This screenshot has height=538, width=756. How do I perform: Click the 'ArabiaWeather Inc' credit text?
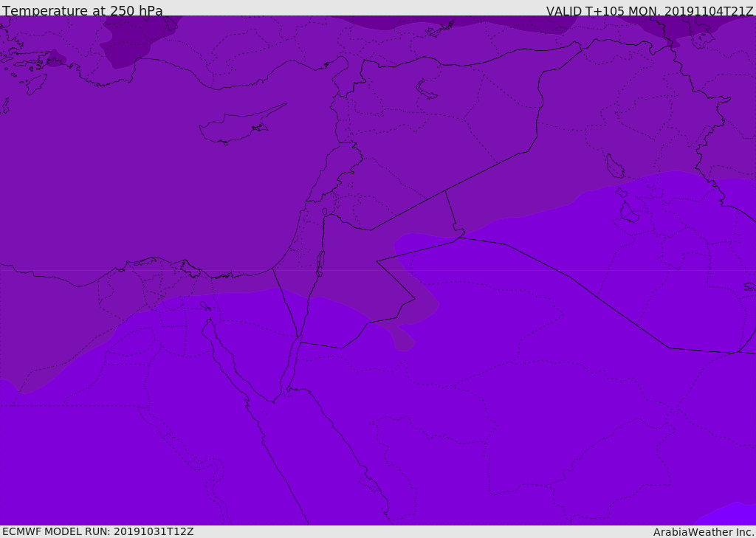point(704,532)
